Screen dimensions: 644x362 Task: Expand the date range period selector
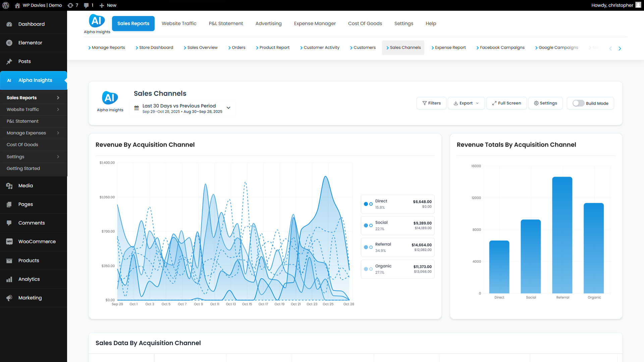pyautogui.click(x=228, y=108)
